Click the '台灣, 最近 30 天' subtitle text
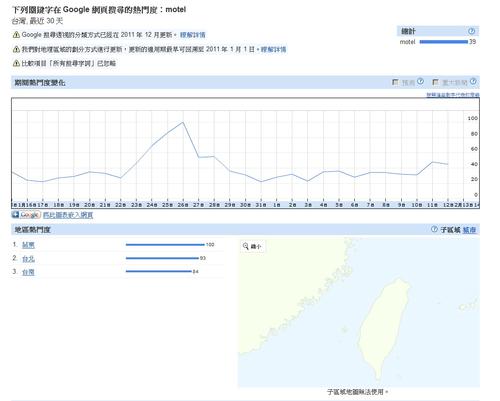Screen dimensions: 500x401 pos(37,21)
